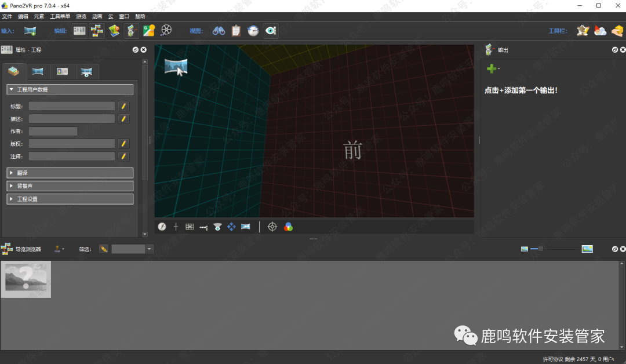Toggle the eye preview view button

pyautogui.click(x=271, y=31)
